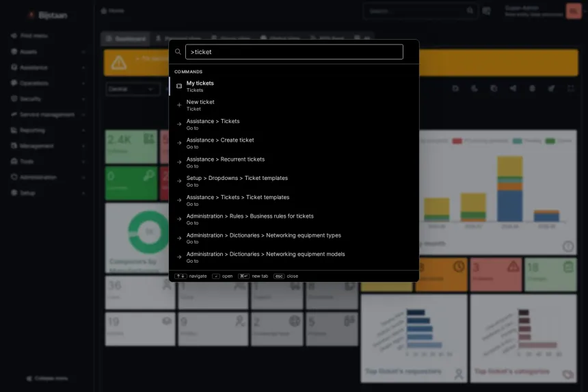
Task: Expand the Administration sidebar menu
Action: pos(47,177)
